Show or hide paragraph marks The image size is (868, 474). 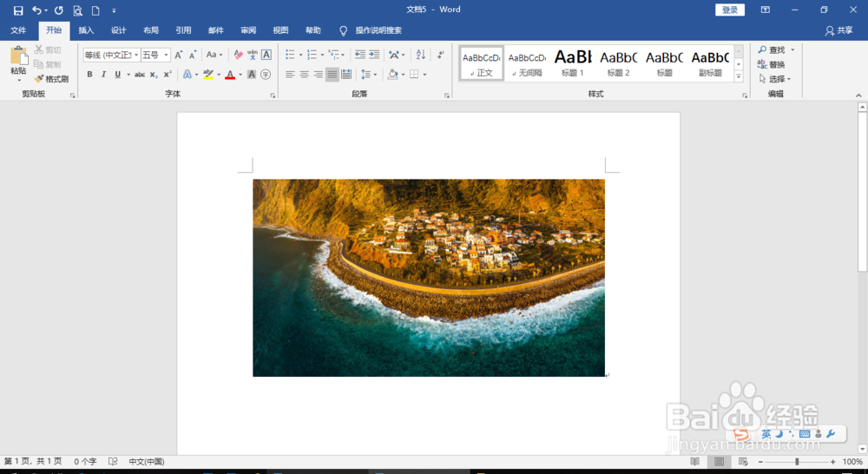click(x=441, y=55)
